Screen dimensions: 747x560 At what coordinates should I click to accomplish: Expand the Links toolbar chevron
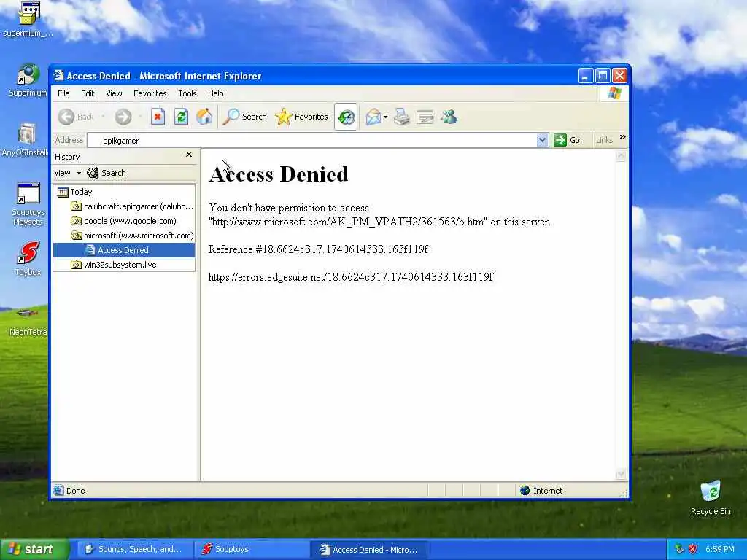(x=623, y=137)
